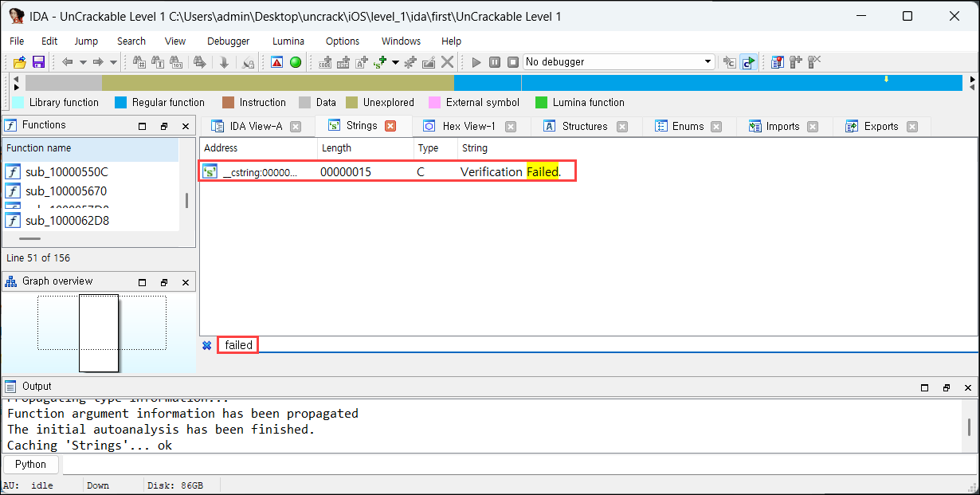Click the text search binoculars icon
980x495 pixels.
coord(158,62)
